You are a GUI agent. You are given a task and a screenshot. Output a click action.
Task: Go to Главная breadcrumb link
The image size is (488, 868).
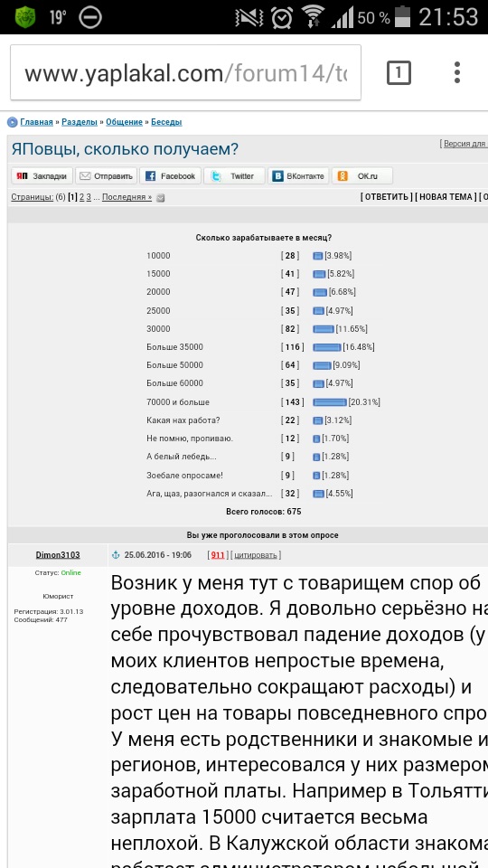click(36, 122)
